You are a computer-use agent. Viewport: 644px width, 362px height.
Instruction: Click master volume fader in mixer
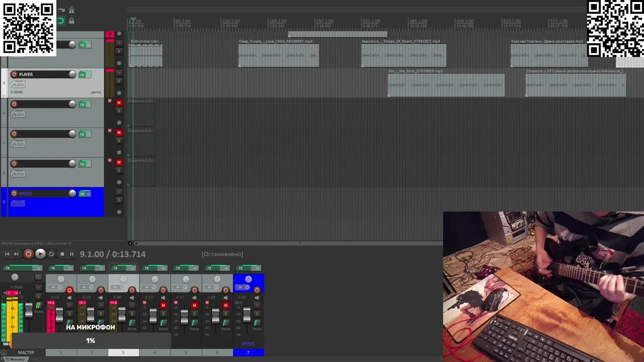(x=29, y=310)
